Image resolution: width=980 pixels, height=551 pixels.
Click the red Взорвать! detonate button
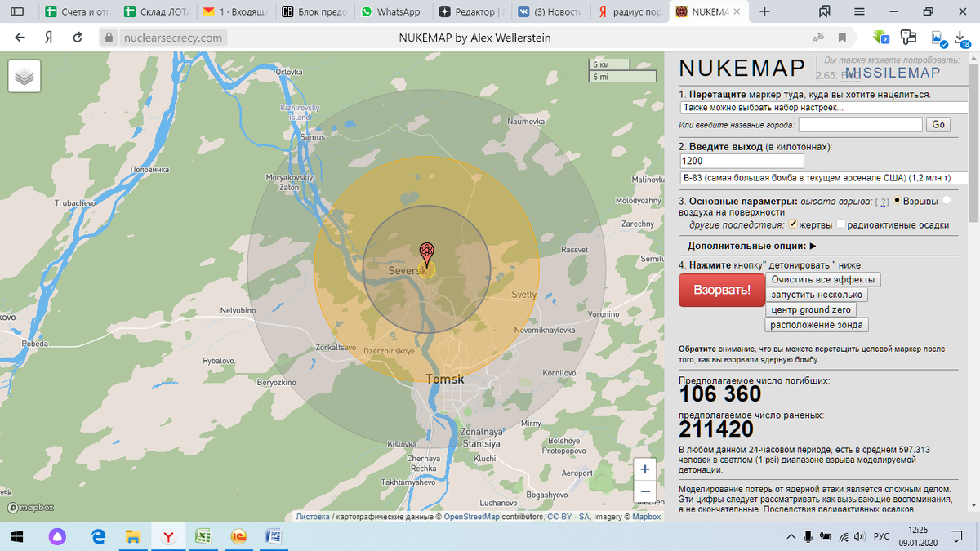pos(722,290)
